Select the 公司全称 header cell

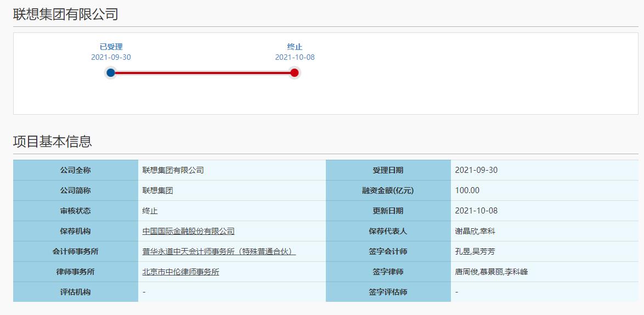pyautogui.click(x=76, y=170)
